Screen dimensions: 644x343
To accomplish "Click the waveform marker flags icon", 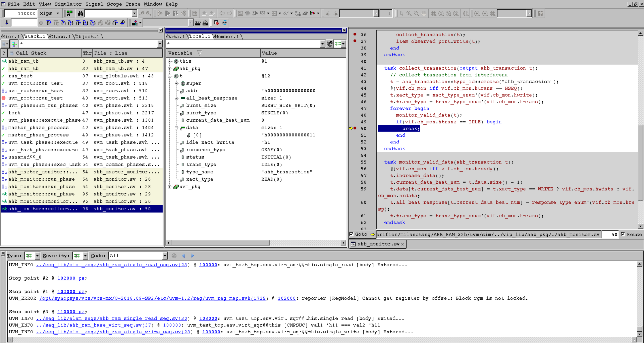I will coord(313,13).
